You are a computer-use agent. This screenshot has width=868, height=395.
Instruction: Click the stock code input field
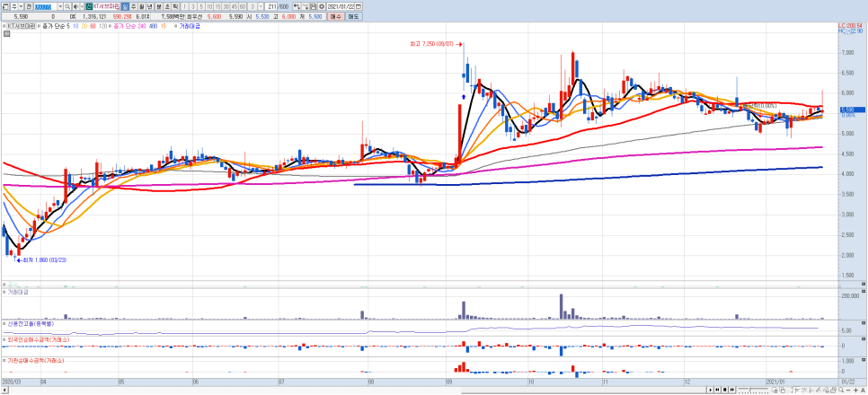click(43, 5)
